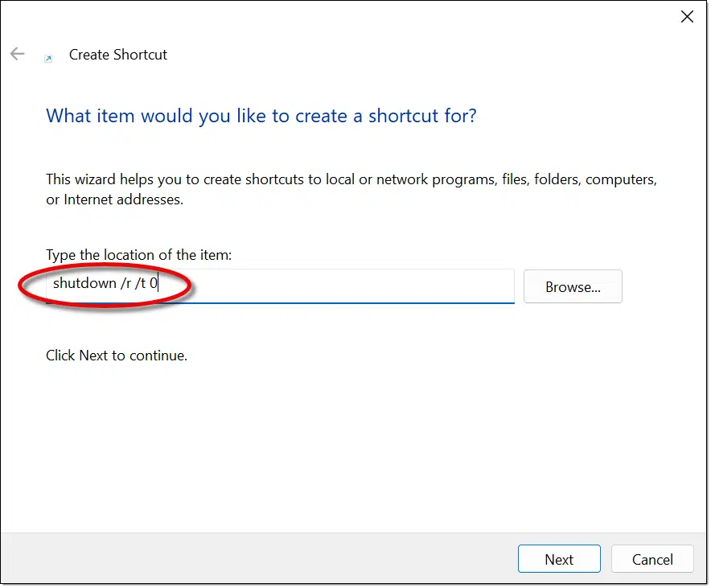This screenshot has width=711, height=588.
Task: Close the Create Shortcut dialog with X
Action: pos(687,17)
